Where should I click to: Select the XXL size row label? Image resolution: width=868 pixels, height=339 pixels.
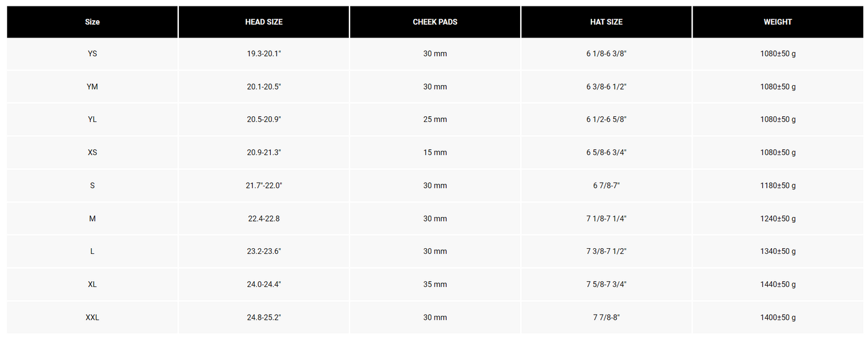coord(92,318)
